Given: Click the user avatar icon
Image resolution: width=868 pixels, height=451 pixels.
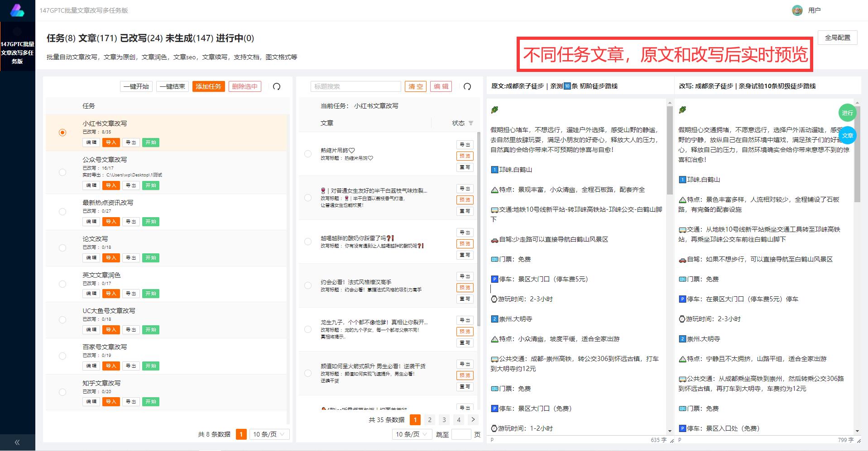Looking at the screenshot, I should tap(797, 10).
